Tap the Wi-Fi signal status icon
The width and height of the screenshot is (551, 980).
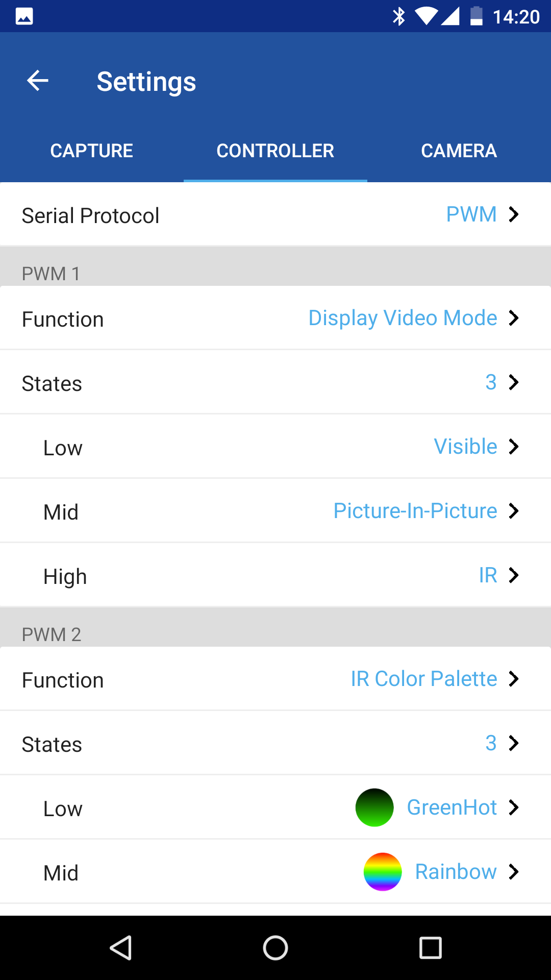(426, 16)
